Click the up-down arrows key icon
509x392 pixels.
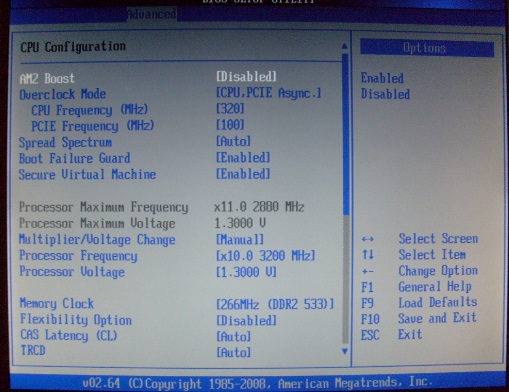click(x=368, y=255)
